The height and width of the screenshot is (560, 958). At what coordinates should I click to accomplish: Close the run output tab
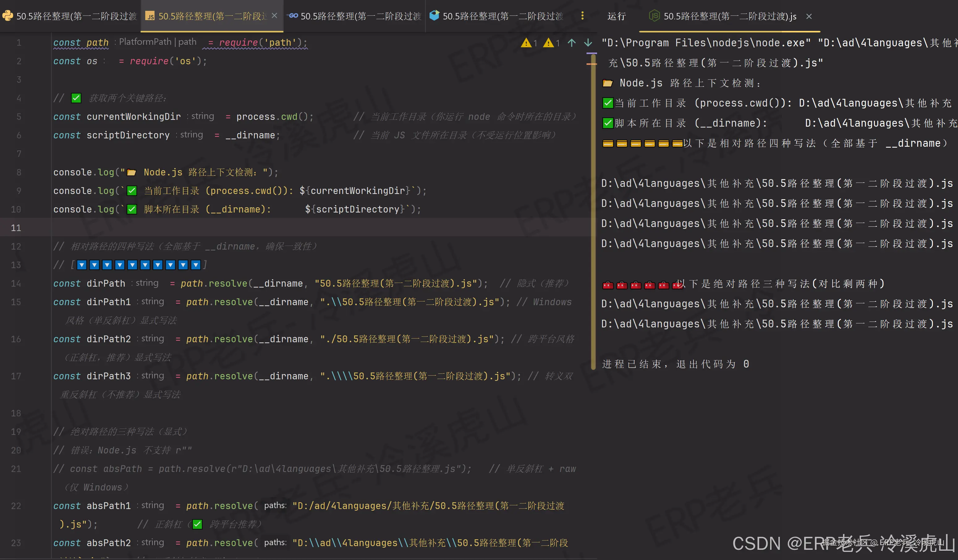coord(809,16)
